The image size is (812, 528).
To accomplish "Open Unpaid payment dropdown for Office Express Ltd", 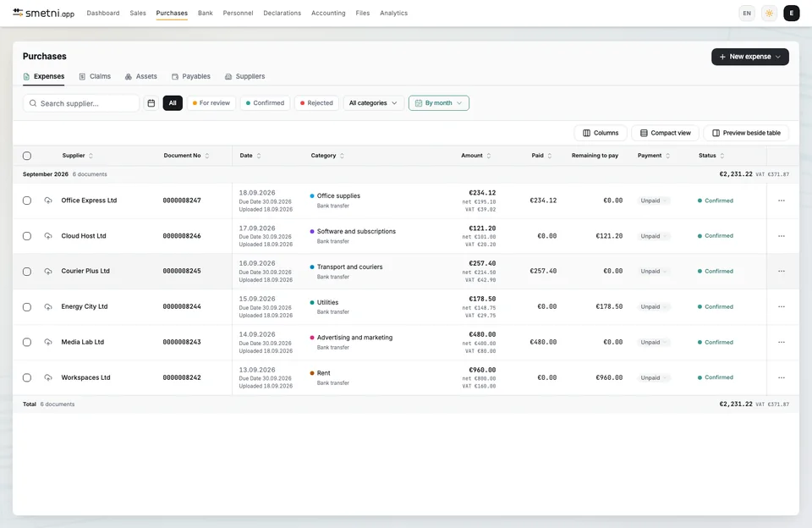I will [654, 201].
